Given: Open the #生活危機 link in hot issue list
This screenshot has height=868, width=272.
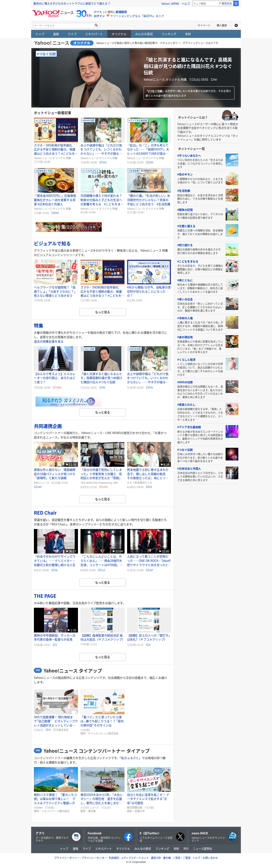Looking at the screenshot, I should [184, 191].
